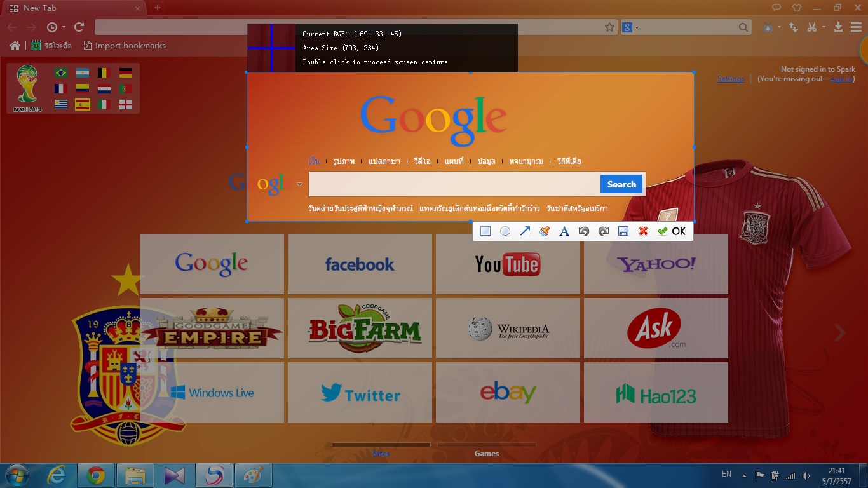Open the แปลภาษา search category
The image size is (868, 488).
[x=384, y=161]
